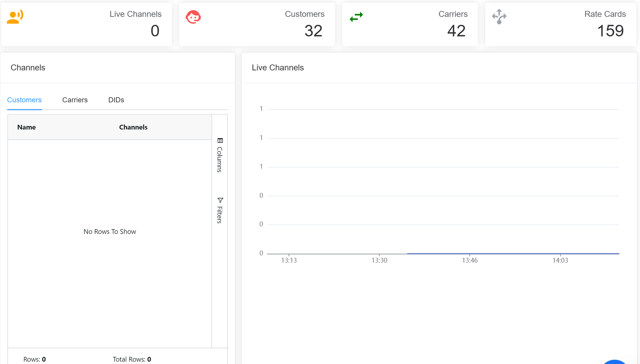Sort by the Name column header

click(x=26, y=127)
